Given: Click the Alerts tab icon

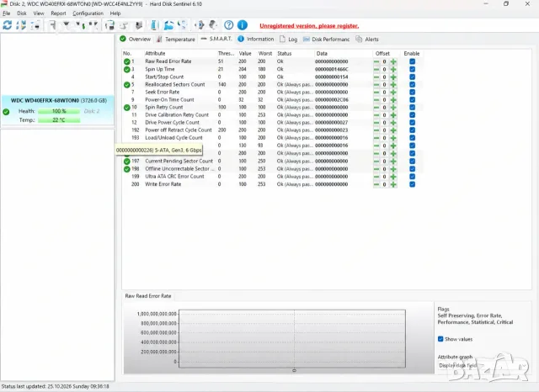Looking at the screenshot, I should pyautogui.click(x=359, y=40).
